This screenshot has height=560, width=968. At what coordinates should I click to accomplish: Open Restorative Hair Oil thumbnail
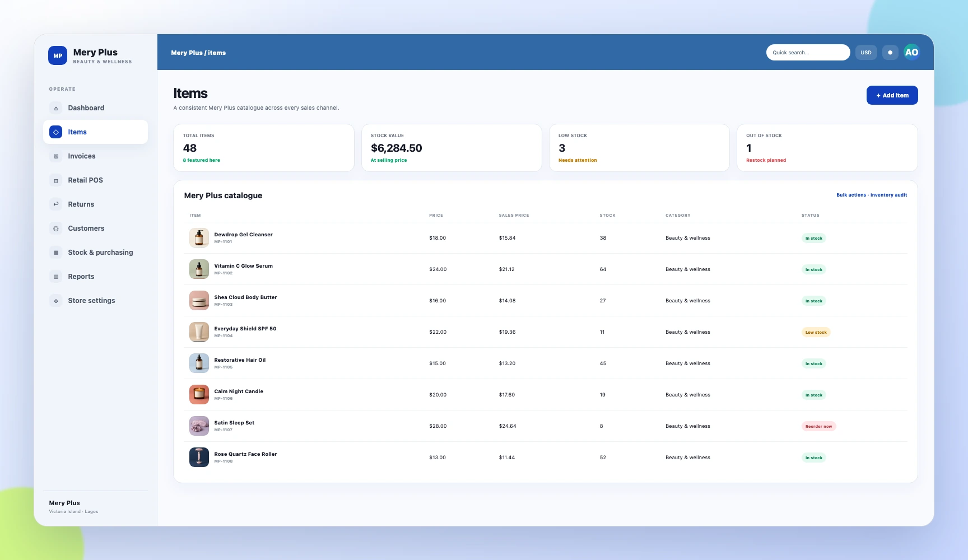pyautogui.click(x=199, y=363)
